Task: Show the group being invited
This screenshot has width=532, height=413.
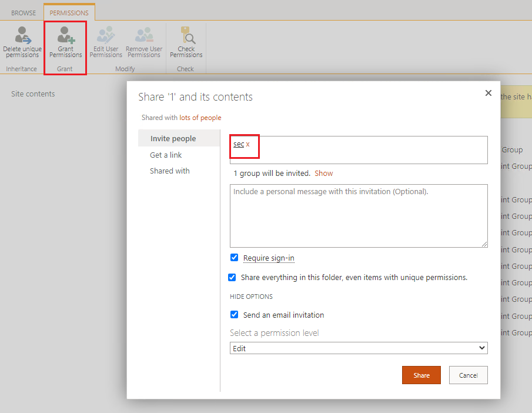Action: click(x=323, y=173)
